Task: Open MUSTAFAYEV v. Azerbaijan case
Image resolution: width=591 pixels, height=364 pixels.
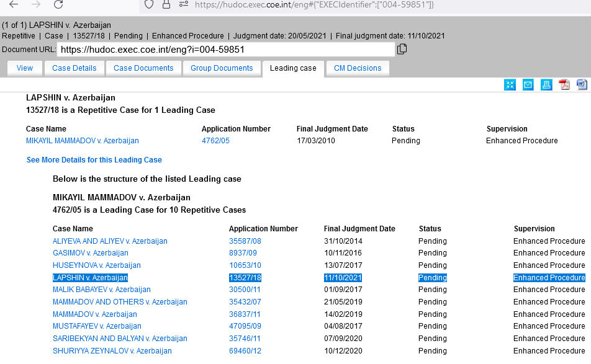Action: tap(97, 326)
